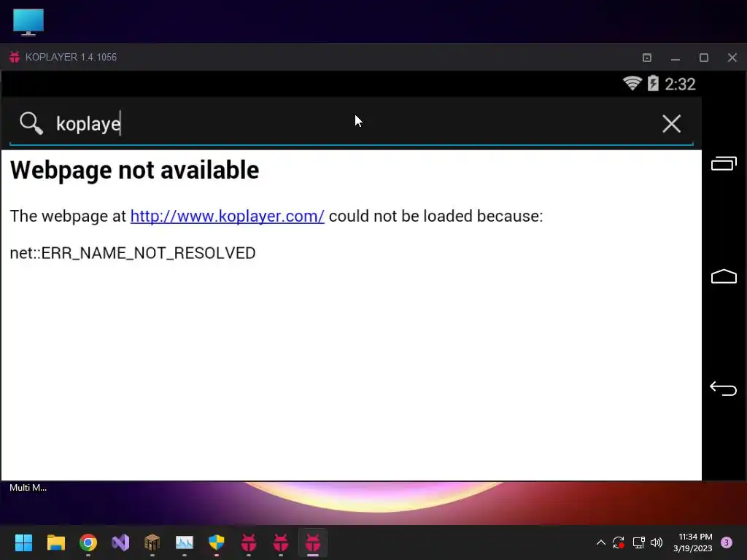Click the Webpage not available heading
Screen dimensions: 747x560
point(134,170)
